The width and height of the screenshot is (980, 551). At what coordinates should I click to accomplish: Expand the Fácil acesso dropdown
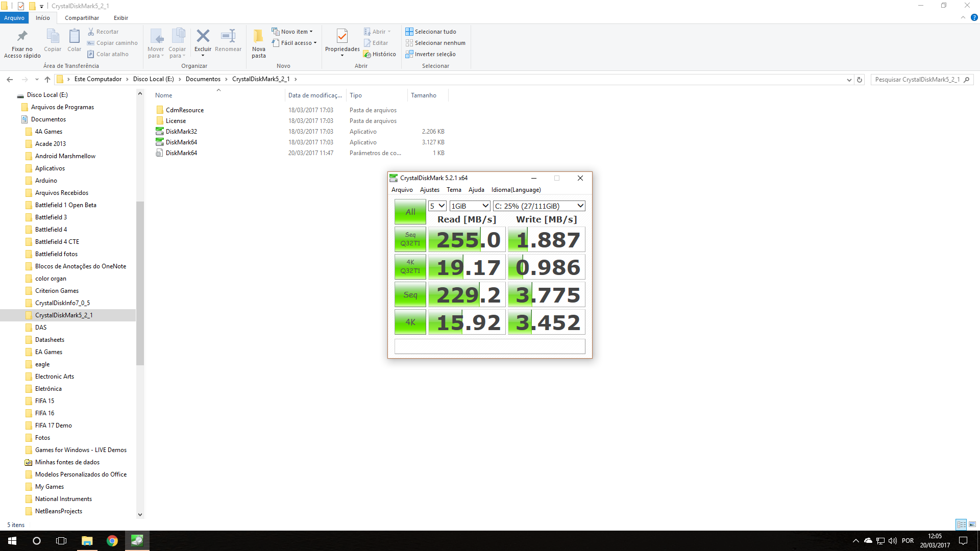click(315, 43)
